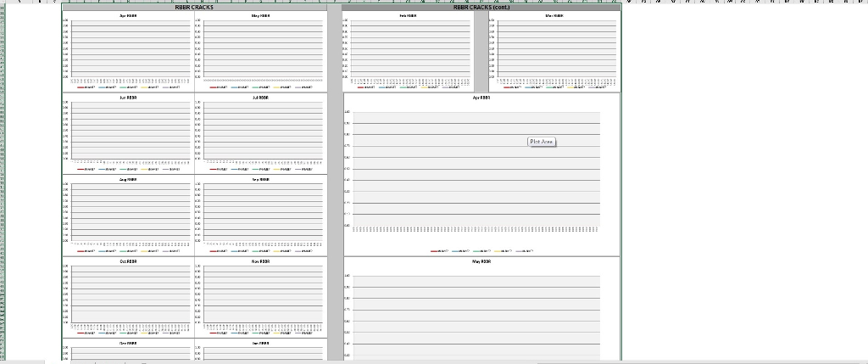
Task: Click the 'Oct RBBR' chart title
Action: point(129,261)
